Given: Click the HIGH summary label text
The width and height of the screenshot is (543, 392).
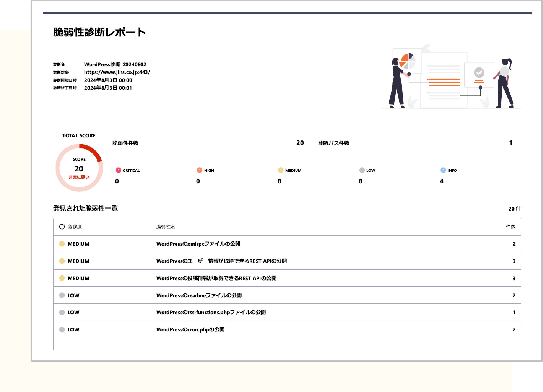Looking at the screenshot, I should point(209,170).
